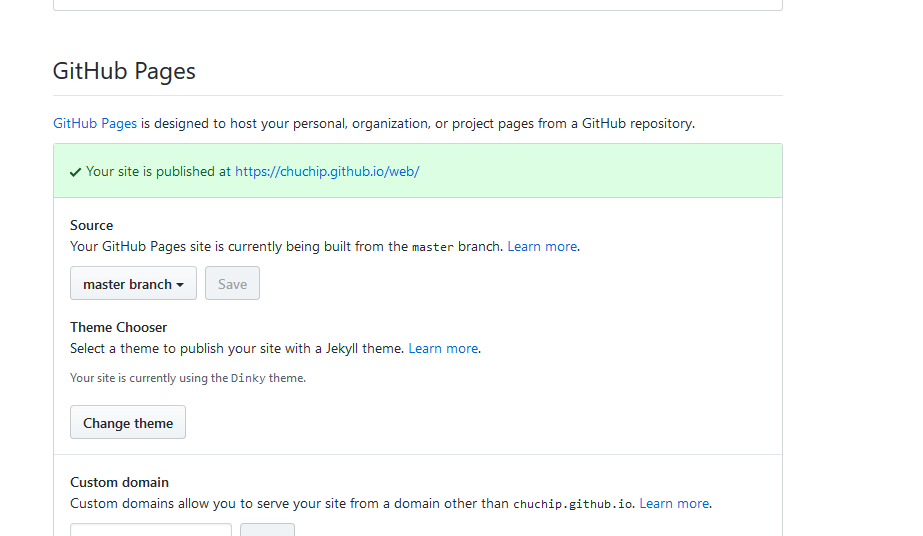Click the Custom domain heading
Image resolution: width=923 pixels, height=536 pixels.
119,482
